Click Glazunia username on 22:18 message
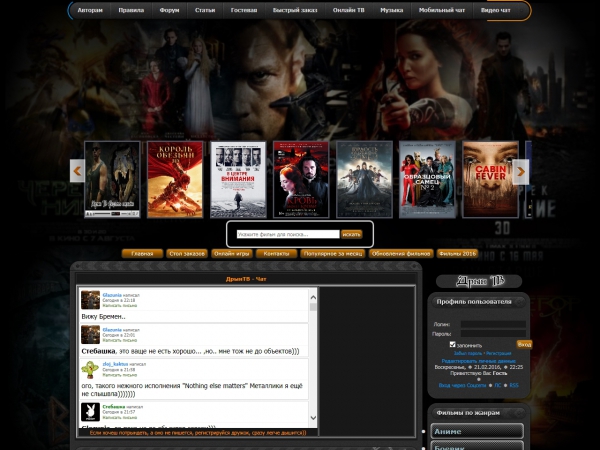The image size is (600, 450). coord(112,295)
